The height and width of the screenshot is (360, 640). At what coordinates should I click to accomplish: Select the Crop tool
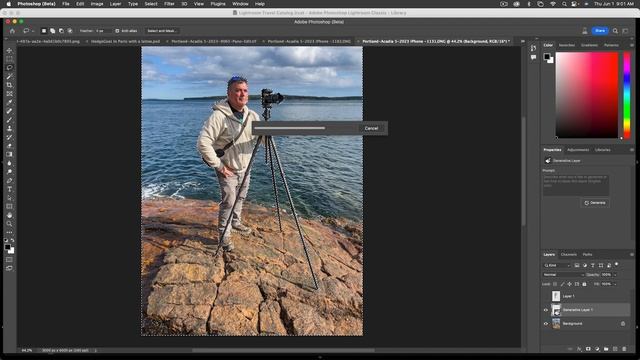[x=9, y=85]
